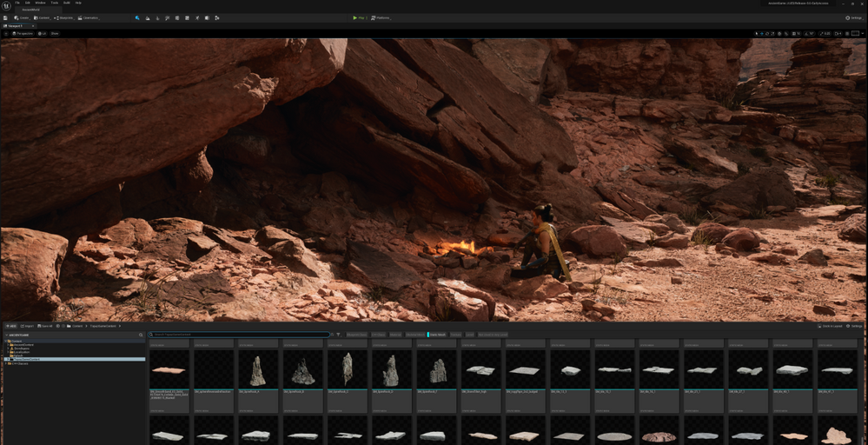Image resolution: width=868 pixels, height=445 pixels.
Task: Toggle grid snapping icon
Action: pyautogui.click(x=793, y=33)
